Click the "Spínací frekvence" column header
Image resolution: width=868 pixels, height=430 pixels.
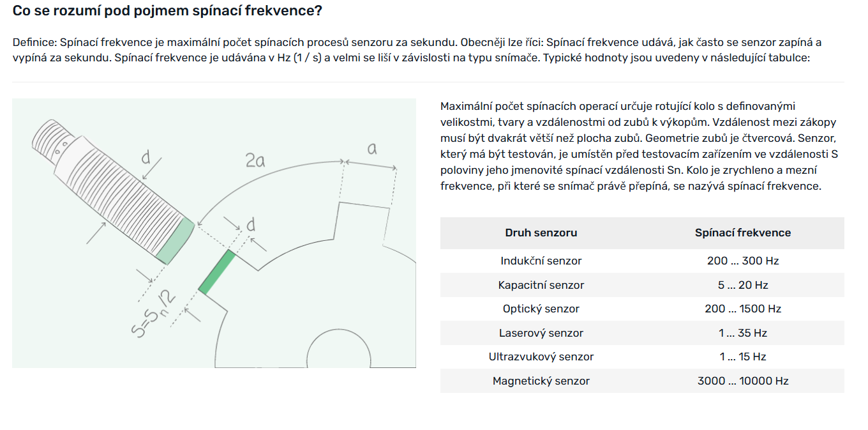point(742,233)
